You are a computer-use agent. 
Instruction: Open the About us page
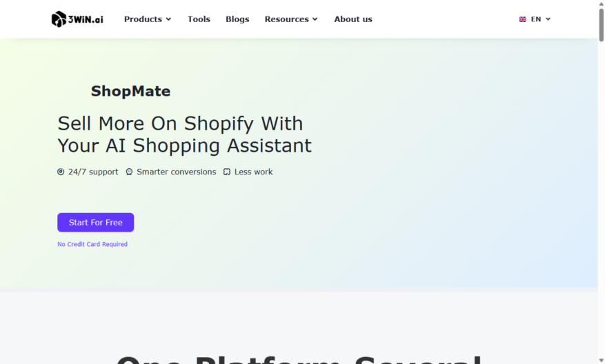353,19
